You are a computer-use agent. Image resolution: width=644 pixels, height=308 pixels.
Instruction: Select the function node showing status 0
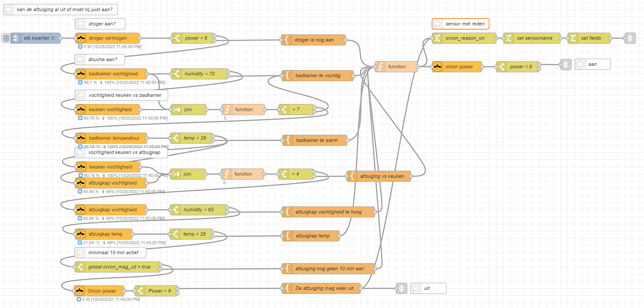click(x=243, y=174)
